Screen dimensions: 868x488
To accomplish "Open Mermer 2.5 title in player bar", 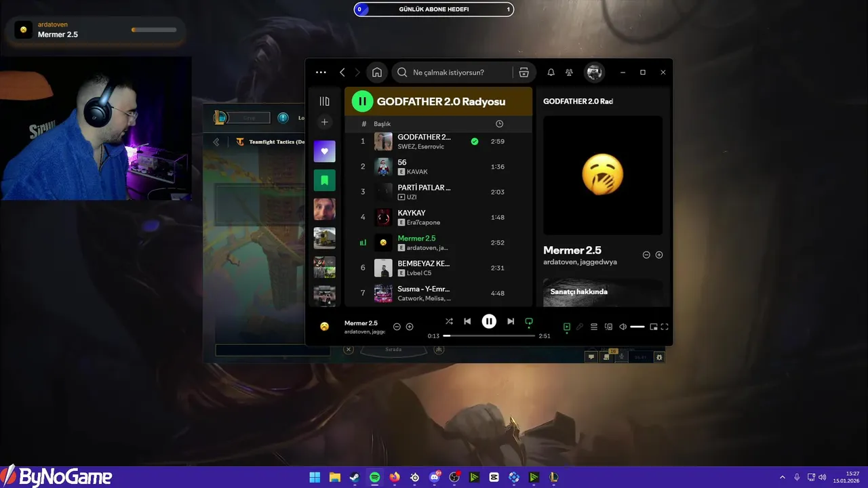I will 361,323.
